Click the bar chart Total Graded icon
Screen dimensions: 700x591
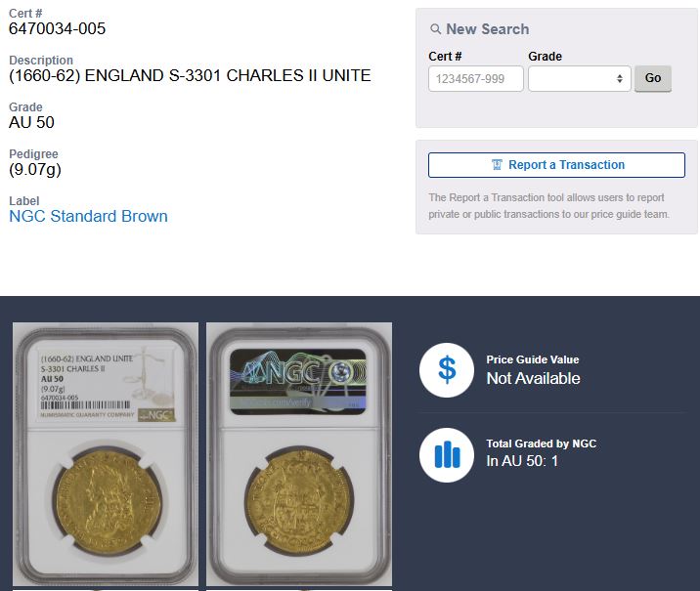click(447, 455)
